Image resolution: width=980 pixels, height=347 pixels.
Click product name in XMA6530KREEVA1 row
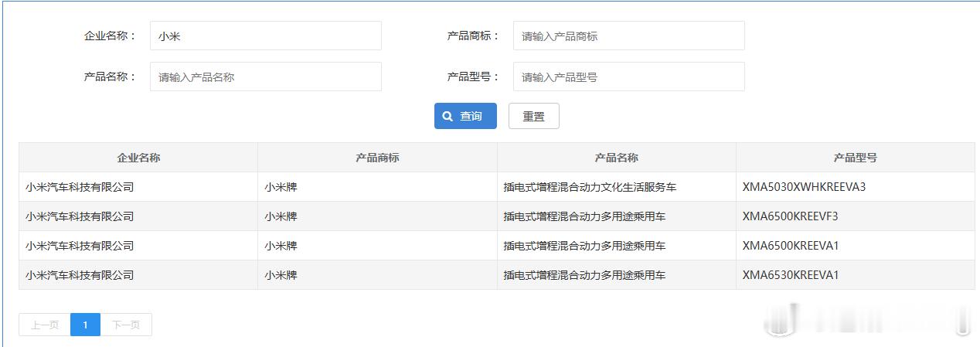pos(616,275)
